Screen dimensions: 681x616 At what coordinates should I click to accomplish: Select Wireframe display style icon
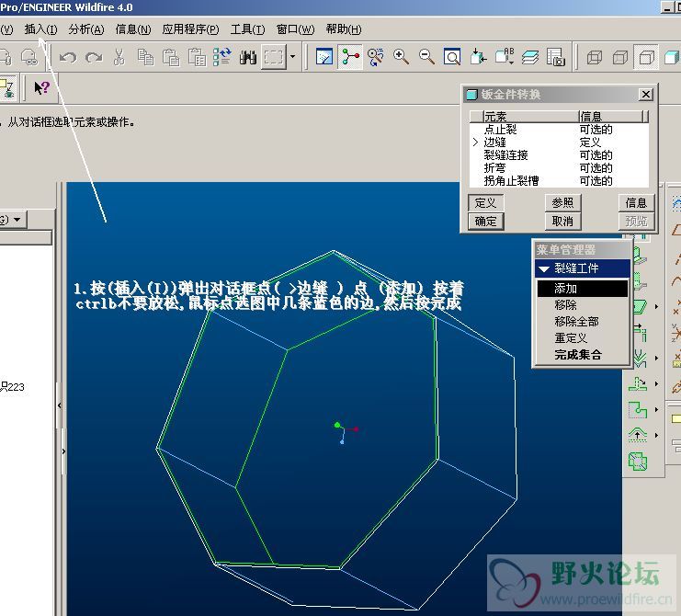(594, 57)
